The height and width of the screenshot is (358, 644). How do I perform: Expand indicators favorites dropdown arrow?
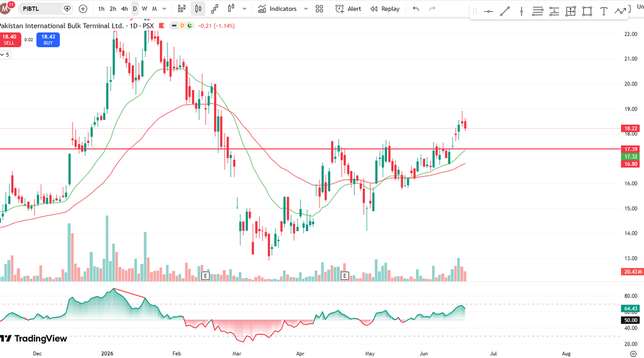(306, 9)
